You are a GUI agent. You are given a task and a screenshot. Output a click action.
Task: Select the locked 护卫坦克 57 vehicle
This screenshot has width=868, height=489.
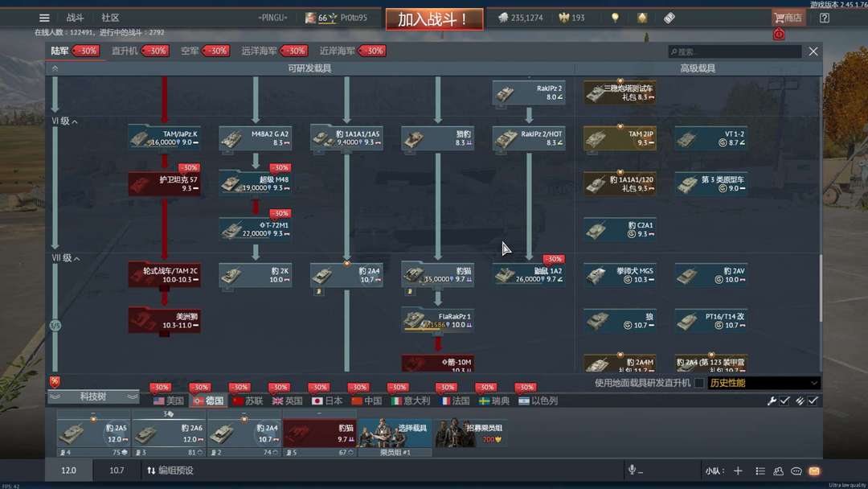tap(165, 184)
